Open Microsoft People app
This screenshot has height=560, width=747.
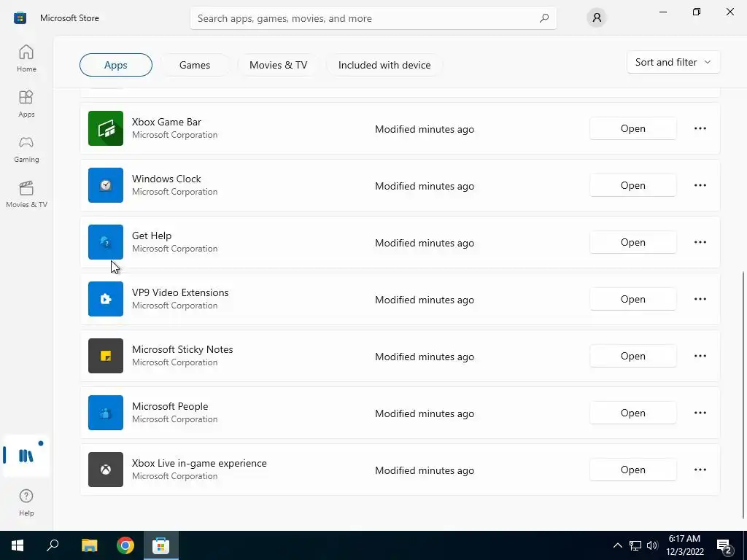coord(632,413)
